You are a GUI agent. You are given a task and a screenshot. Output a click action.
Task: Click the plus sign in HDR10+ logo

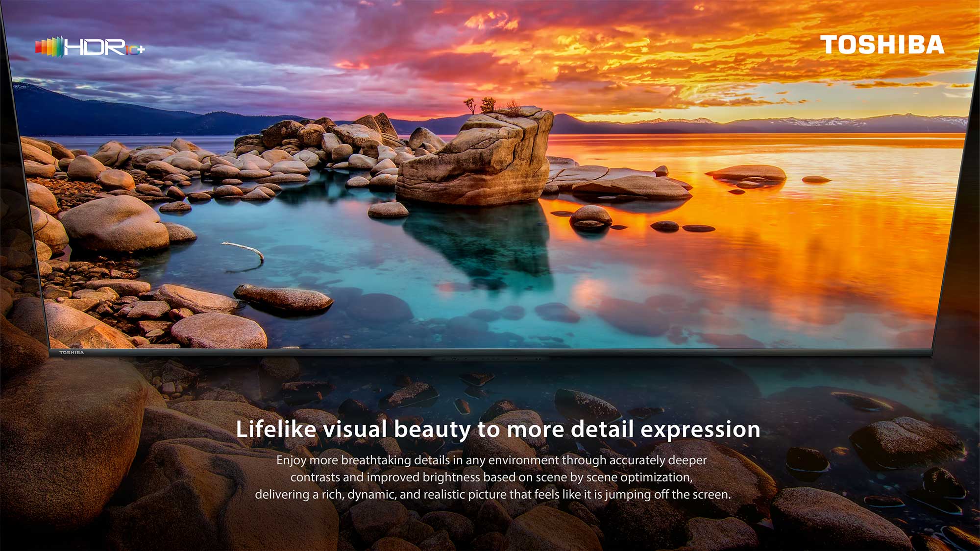(140, 49)
